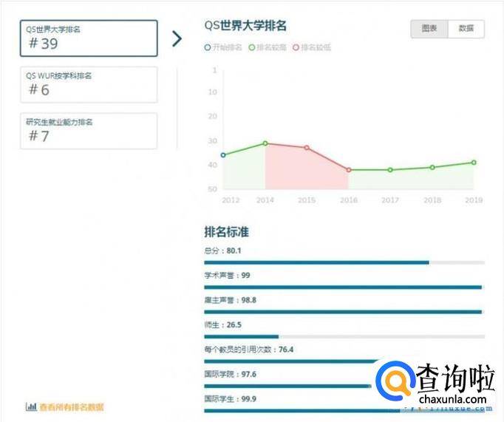Click the 每个教员的引用次数 76.4 progress bar
This screenshot has width=504, height=422.
[291, 361]
